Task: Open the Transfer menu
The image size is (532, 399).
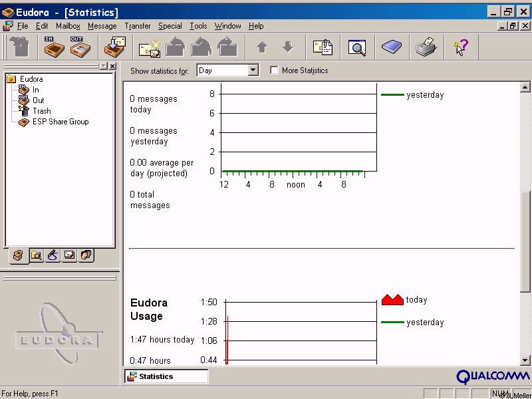Action: (x=138, y=26)
